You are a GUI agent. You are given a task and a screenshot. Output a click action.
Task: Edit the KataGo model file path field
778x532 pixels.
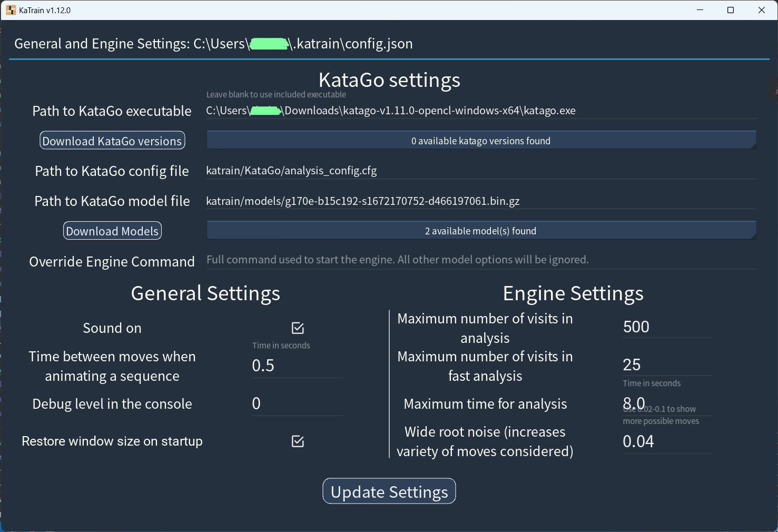pyautogui.click(x=481, y=201)
